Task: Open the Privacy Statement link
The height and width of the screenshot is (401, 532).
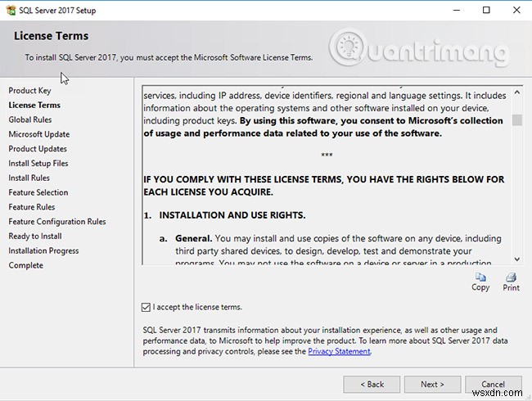Action: tap(339, 351)
